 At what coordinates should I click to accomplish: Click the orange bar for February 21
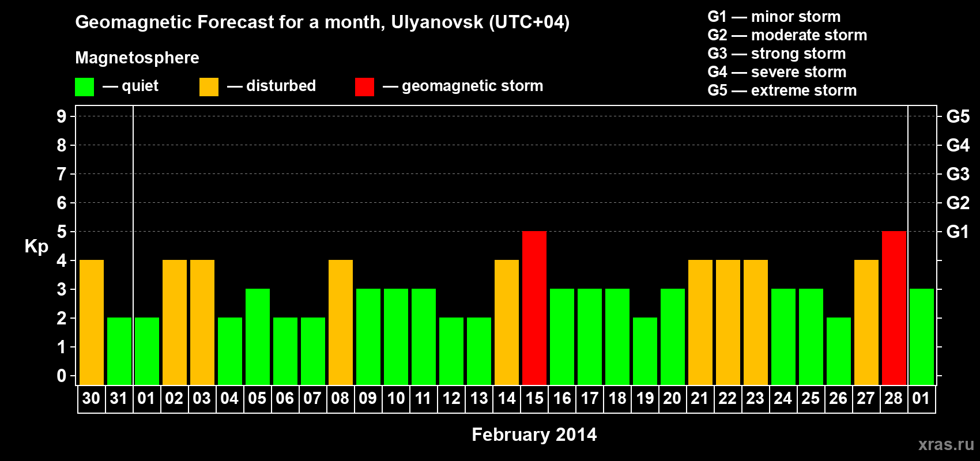pyautogui.click(x=700, y=323)
